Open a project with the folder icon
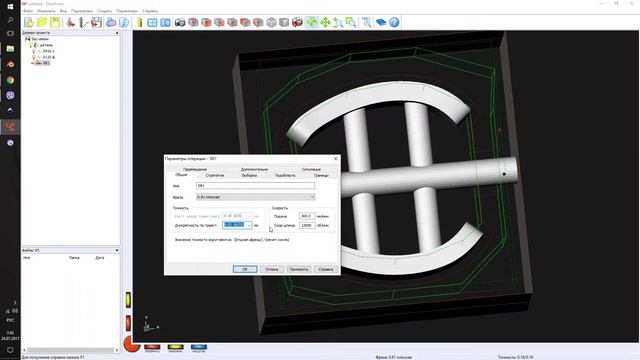 pos(42,22)
